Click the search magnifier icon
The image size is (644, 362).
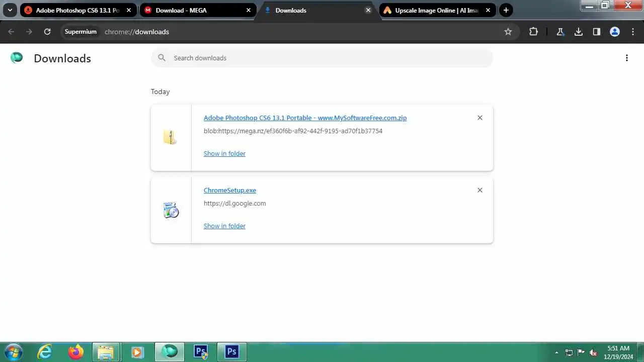tap(162, 58)
